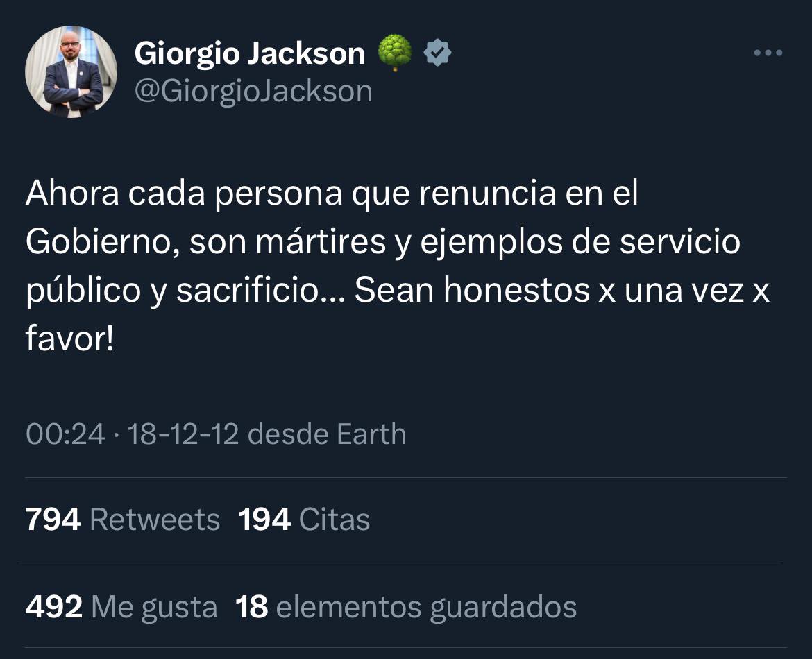
Task: Click the number 18 before elementos guardados
Action: 252,607
